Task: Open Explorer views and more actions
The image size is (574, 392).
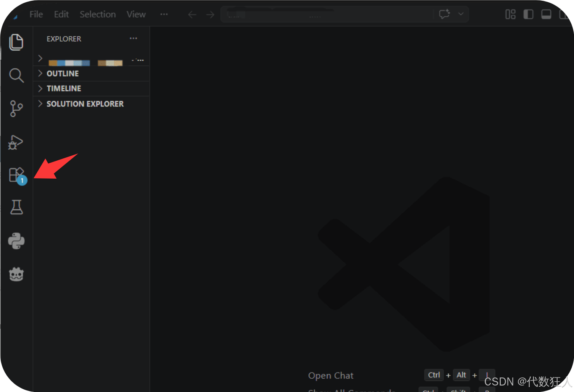Action: coord(133,38)
